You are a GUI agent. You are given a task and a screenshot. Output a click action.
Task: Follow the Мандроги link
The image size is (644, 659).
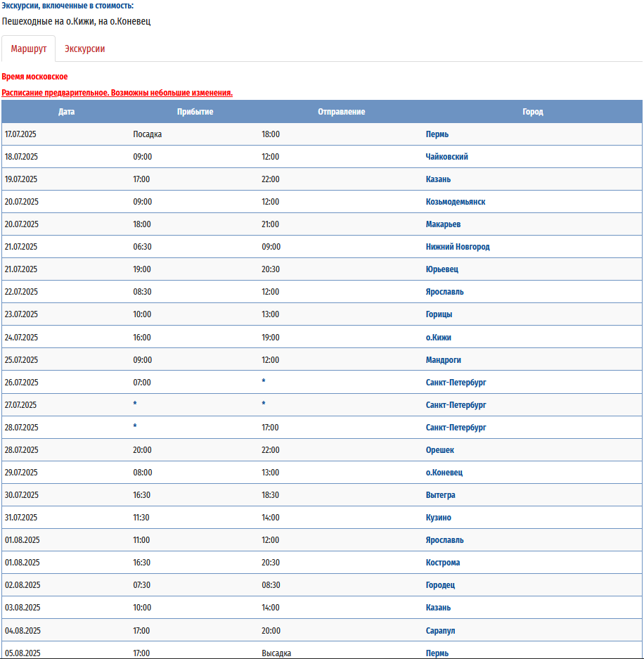click(x=443, y=360)
